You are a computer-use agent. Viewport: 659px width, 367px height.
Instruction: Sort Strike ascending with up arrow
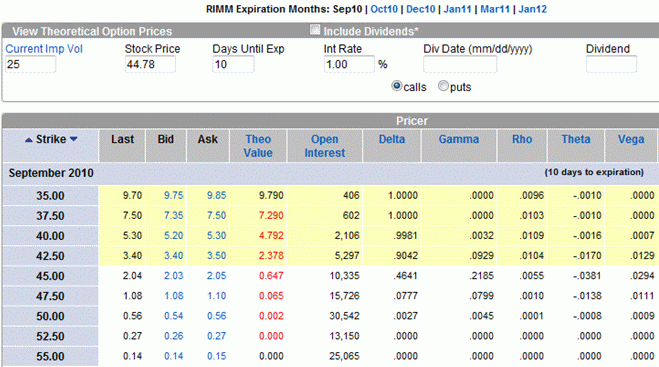click(x=29, y=140)
